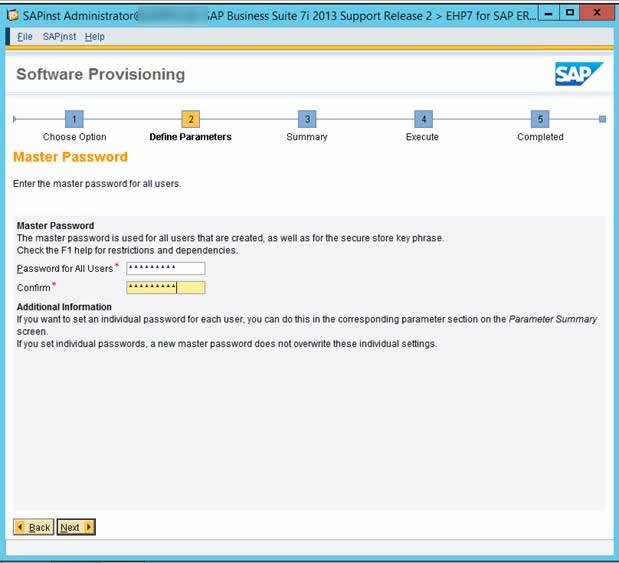Click the 'Choose Option' step label
This screenshot has width=619, height=563.
tap(75, 137)
